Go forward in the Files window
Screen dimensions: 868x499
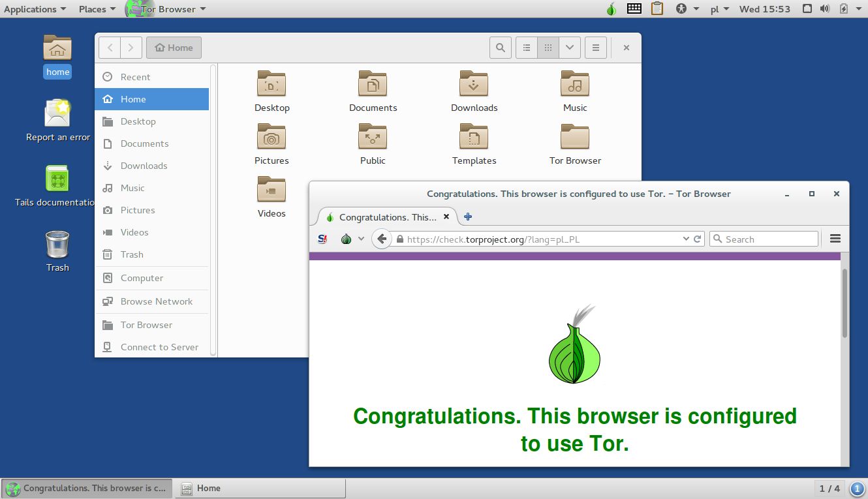pos(131,48)
